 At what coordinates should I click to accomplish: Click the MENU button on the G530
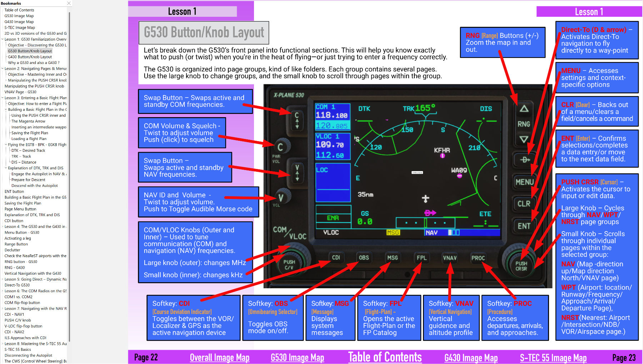pyautogui.click(x=524, y=182)
